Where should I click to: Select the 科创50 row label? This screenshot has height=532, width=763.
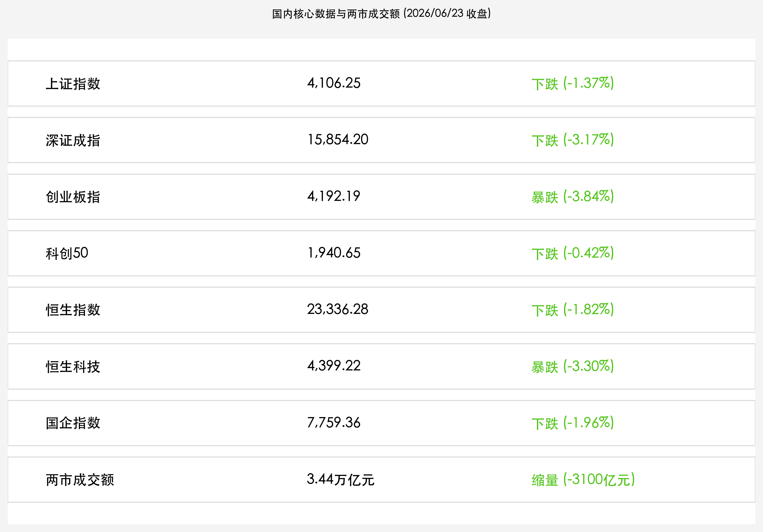(67, 253)
